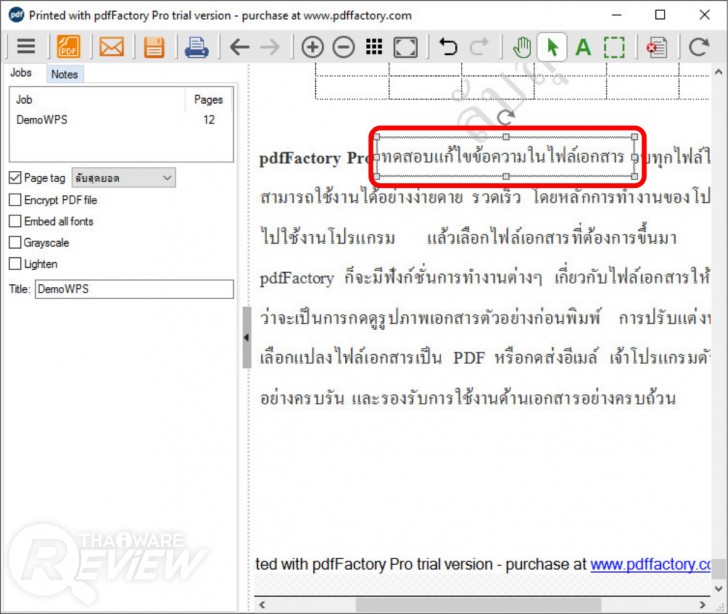Click the pdfFactory app logo icon
This screenshot has width=728, height=614.
(16, 15)
